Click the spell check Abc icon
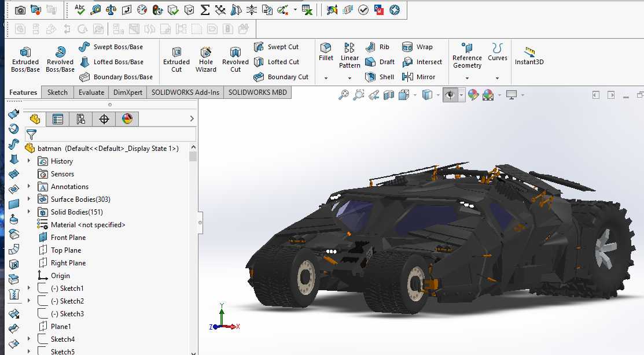This screenshot has height=355, width=644. tap(80, 9)
